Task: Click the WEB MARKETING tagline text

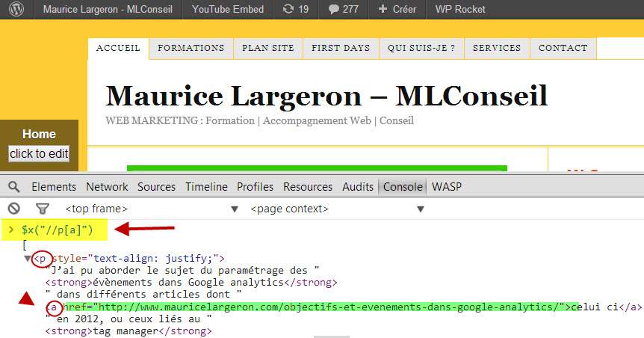Action: click(x=259, y=120)
